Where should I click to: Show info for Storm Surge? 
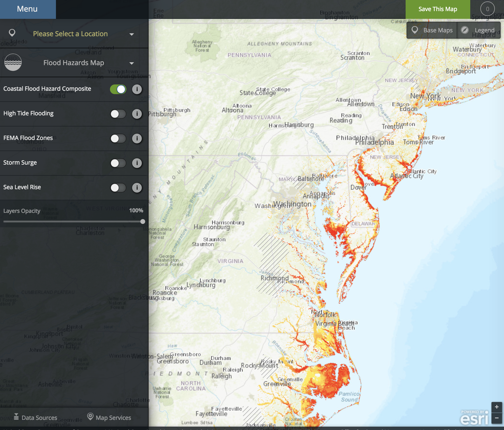[137, 163]
